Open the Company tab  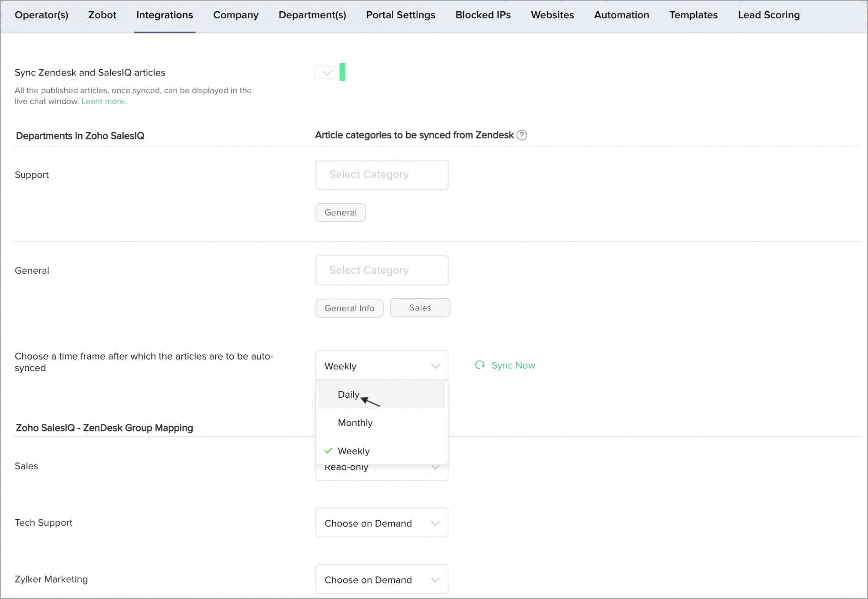tap(236, 15)
